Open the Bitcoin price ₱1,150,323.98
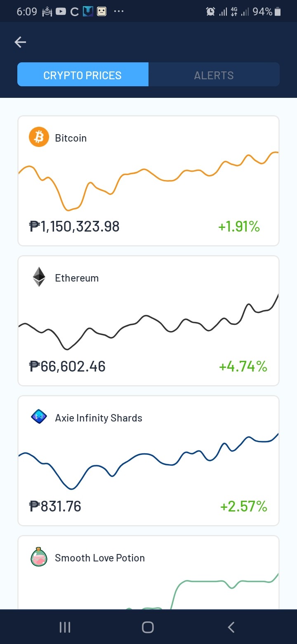The width and height of the screenshot is (297, 644). click(x=75, y=226)
